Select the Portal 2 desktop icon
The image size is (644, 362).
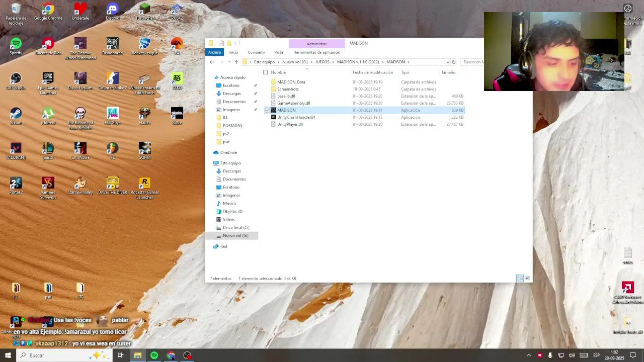pos(16,186)
